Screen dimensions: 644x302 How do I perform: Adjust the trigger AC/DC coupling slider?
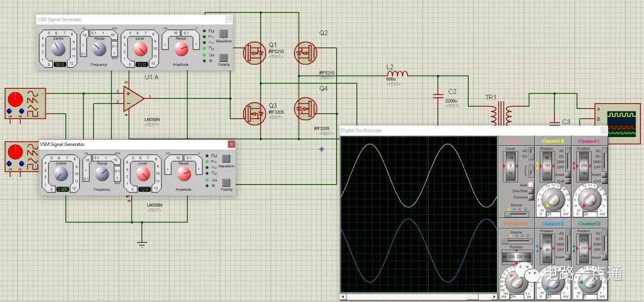(531, 154)
